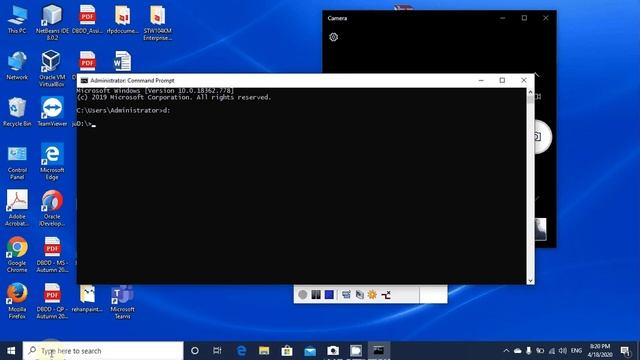The image size is (640, 360).
Task: Click the crossed-line icon in recorder toolbar
Action: [x=386, y=295]
